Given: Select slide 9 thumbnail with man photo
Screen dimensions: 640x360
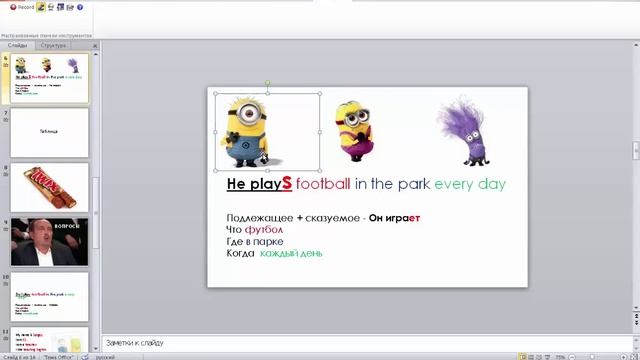Looking at the screenshot, I should pos(49,242).
